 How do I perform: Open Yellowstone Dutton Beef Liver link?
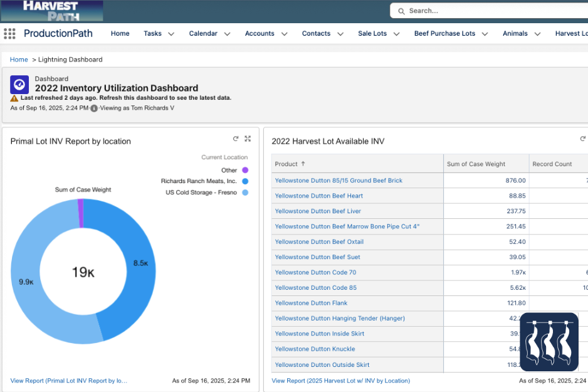click(318, 211)
